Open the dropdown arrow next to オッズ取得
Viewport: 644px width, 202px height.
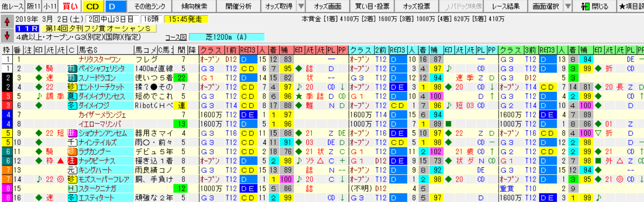pyautogui.click(x=302, y=7)
